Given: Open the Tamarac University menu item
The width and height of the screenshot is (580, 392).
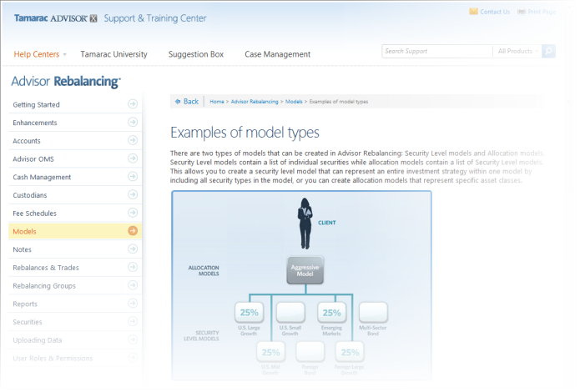Looking at the screenshot, I should (x=113, y=54).
